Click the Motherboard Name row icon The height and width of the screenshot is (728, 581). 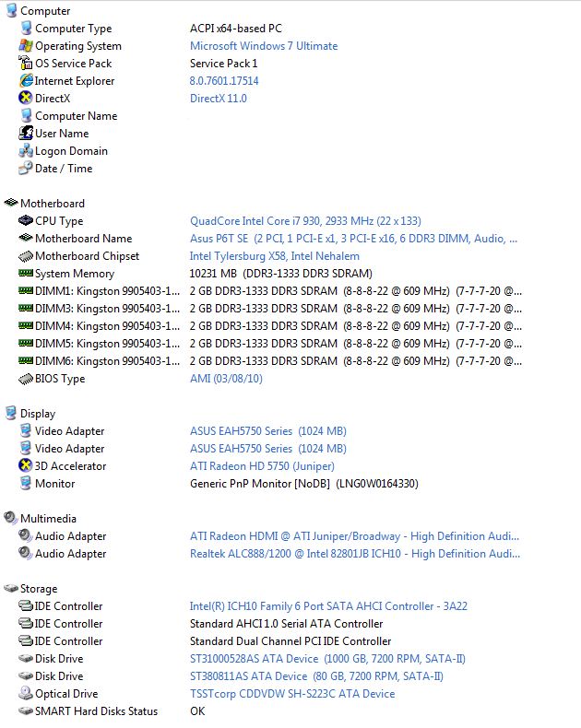tap(26, 238)
